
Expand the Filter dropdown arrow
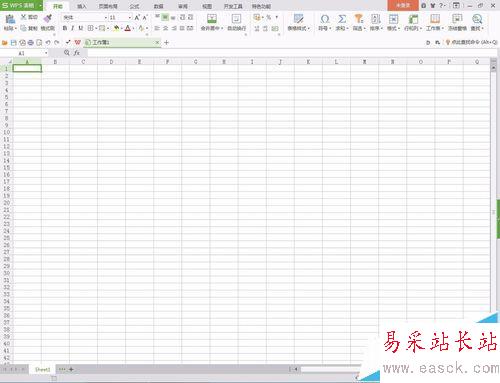pyautogui.click(x=365, y=28)
